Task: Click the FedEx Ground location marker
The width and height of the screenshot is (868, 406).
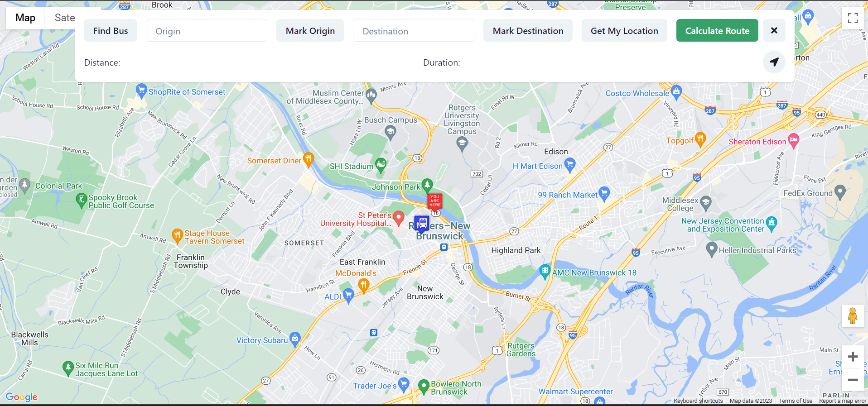Action: click(x=840, y=192)
